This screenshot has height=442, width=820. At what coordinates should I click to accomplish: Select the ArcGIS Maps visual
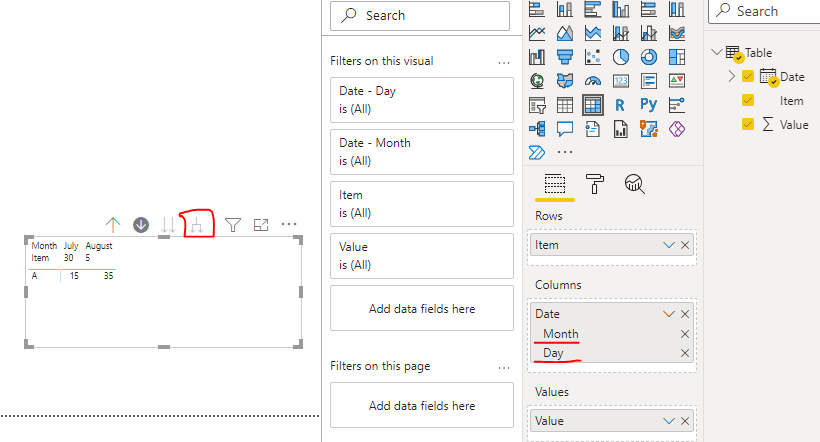[x=648, y=129]
